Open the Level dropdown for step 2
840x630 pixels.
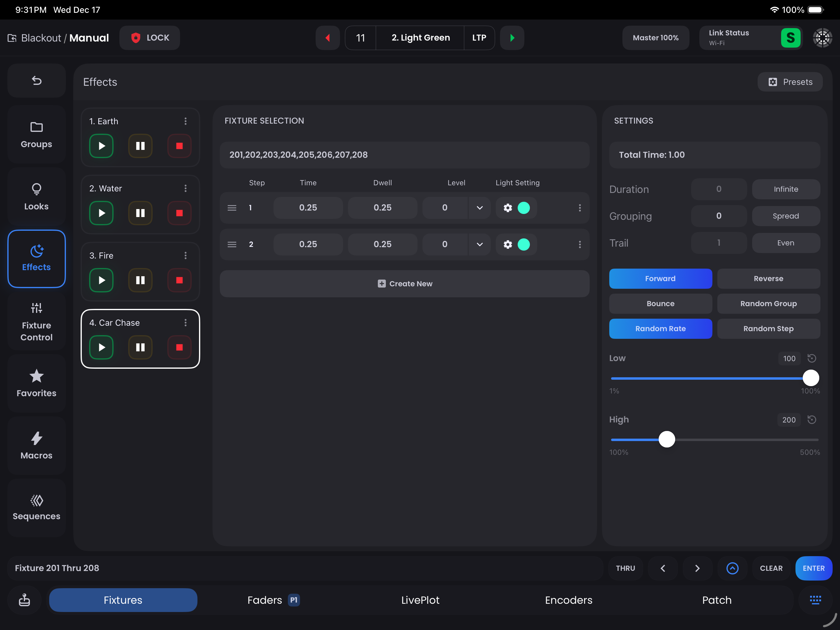click(x=479, y=244)
